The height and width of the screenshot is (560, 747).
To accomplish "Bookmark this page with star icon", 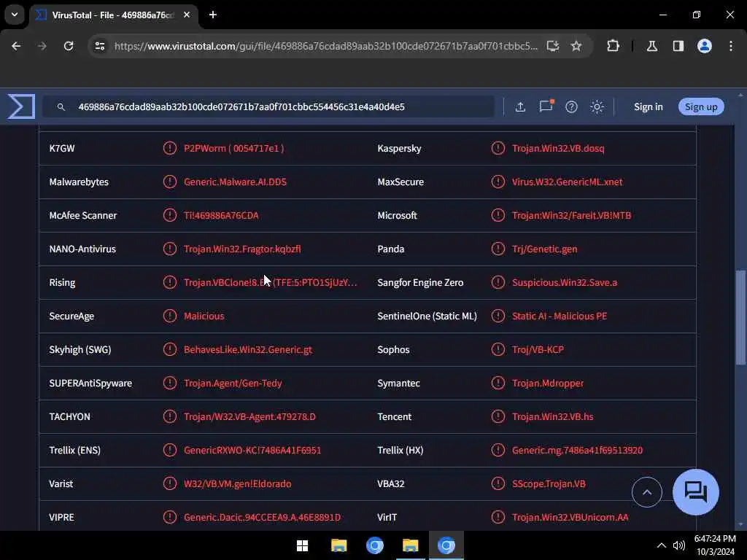I will point(576,46).
